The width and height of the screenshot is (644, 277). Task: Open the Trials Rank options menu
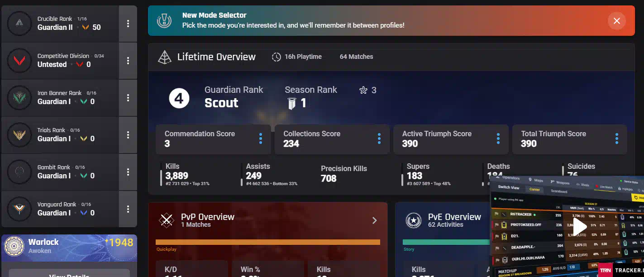[128, 135]
